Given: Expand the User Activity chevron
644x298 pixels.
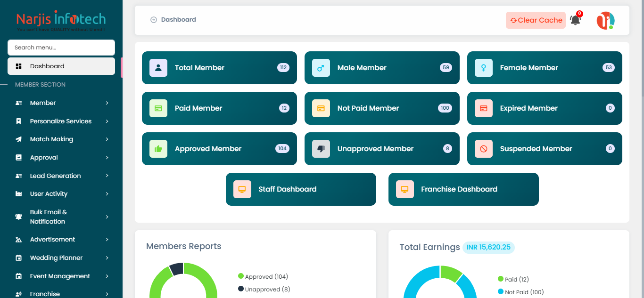Looking at the screenshot, I should click(x=107, y=194).
